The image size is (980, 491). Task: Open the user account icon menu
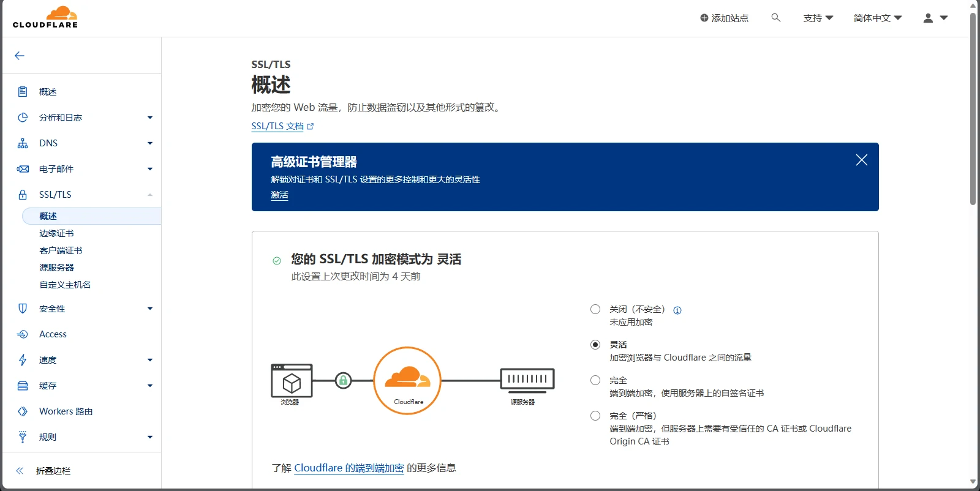[935, 18]
